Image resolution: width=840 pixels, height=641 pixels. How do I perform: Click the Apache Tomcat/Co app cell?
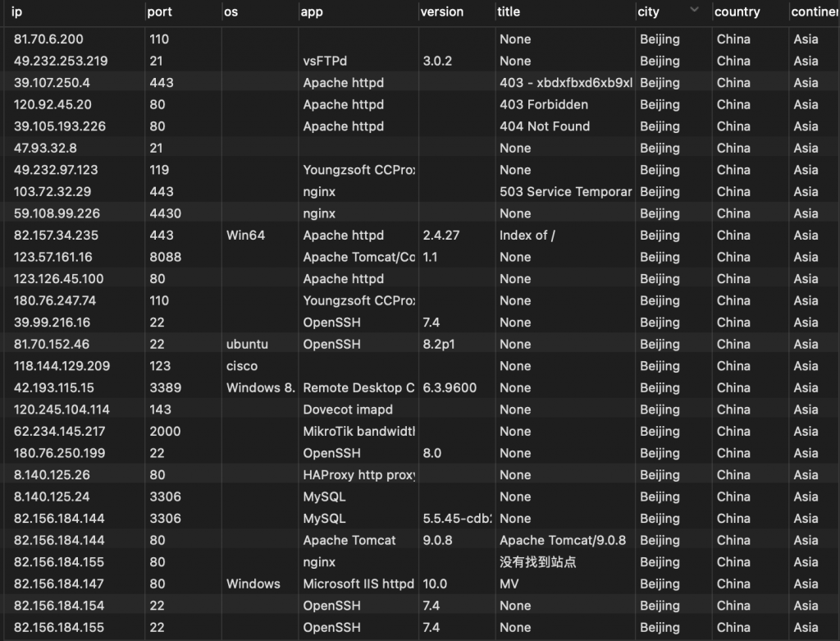(x=359, y=257)
